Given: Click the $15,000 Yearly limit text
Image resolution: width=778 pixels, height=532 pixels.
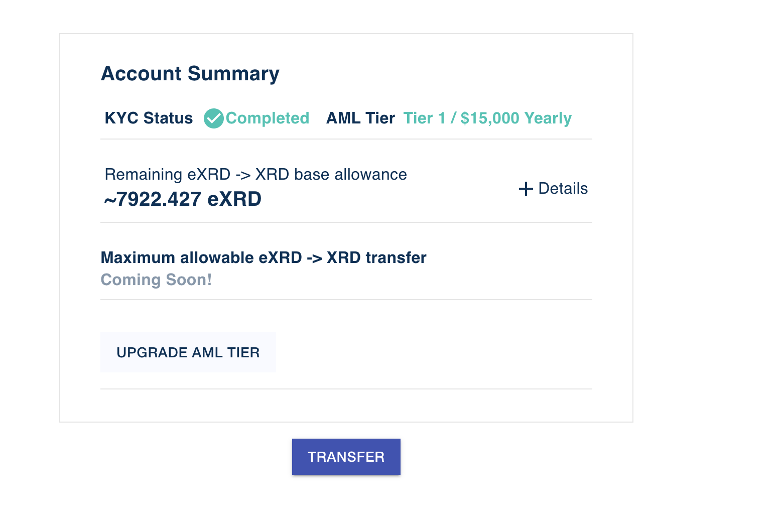Looking at the screenshot, I should (x=516, y=118).
